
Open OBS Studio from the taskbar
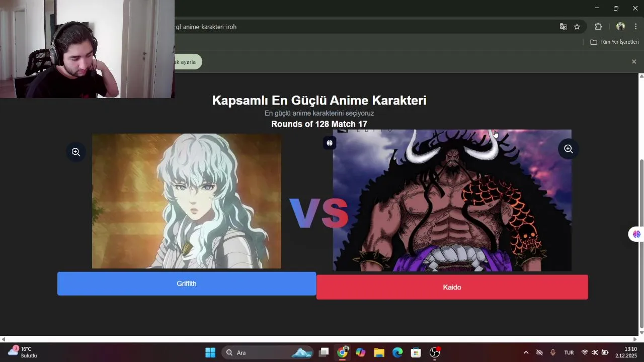[x=435, y=352]
